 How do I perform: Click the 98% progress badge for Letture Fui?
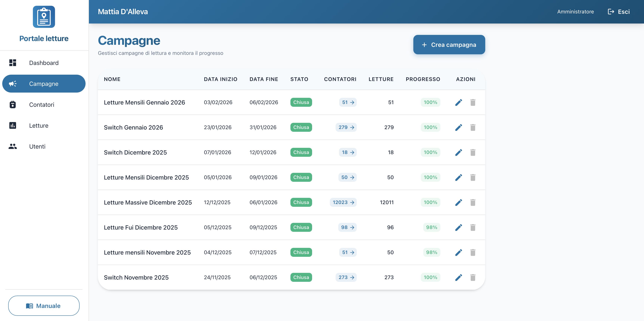tap(431, 227)
